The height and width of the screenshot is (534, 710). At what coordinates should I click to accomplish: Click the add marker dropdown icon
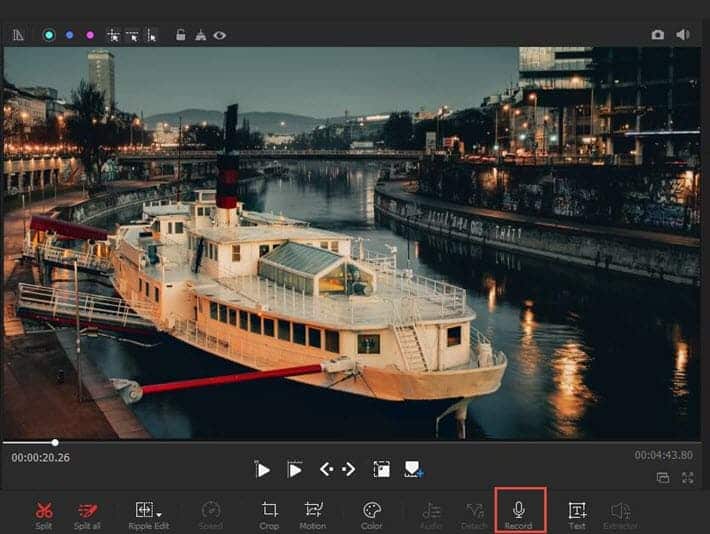pyautogui.click(x=414, y=469)
